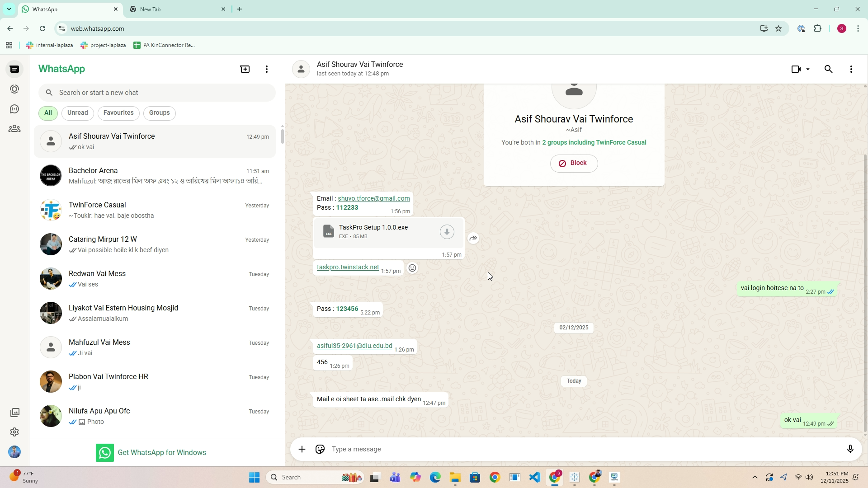The height and width of the screenshot is (488, 868).
Task: Open the Status tab in WhatsApp sidebar
Action: pyautogui.click(x=14, y=89)
